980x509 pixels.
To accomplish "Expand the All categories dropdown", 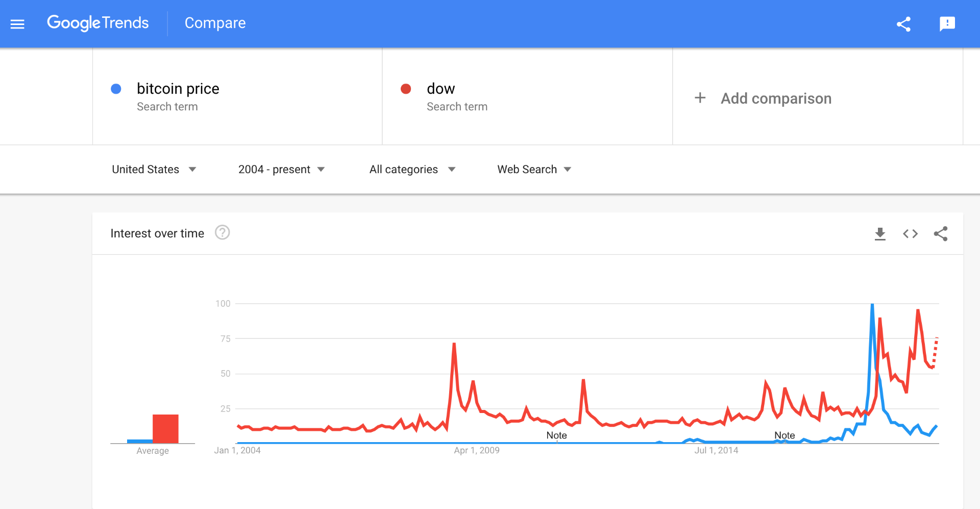I will 412,169.
